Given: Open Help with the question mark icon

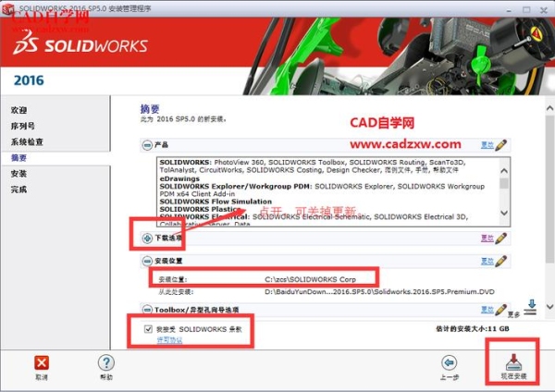Looking at the screenshot, I should [106, 362].
